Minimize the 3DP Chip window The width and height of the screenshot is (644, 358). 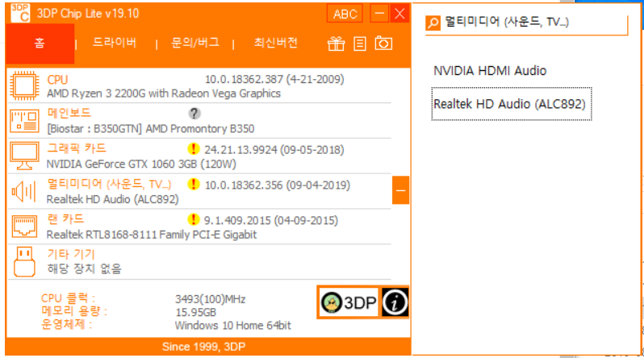pyautogui.click(x=379, y=14)
